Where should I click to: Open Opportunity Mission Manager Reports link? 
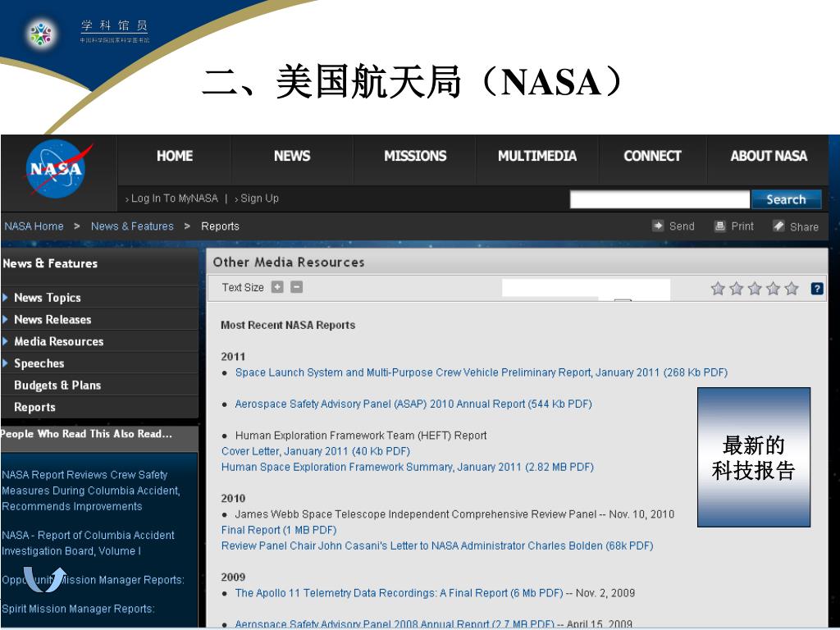pos(93,580)
